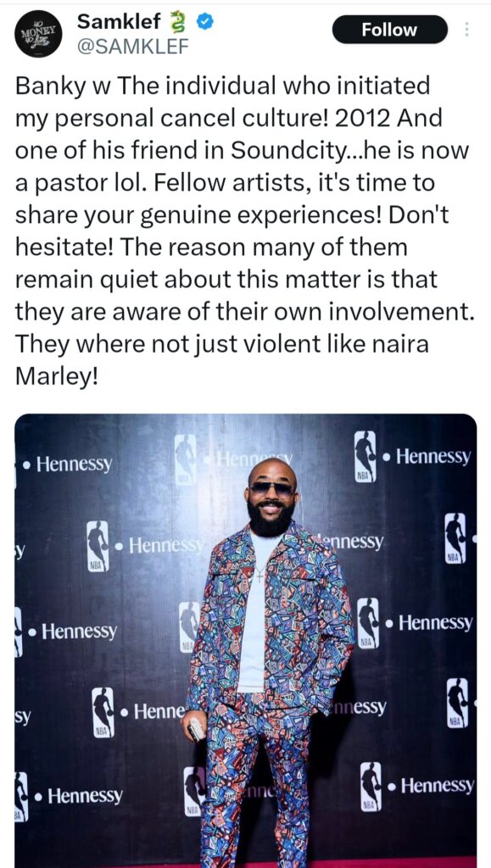The height and width of the screenshot is (868, 491).
Task: Click the green dragon emoji beside Samklef
Action: [178, 22]
